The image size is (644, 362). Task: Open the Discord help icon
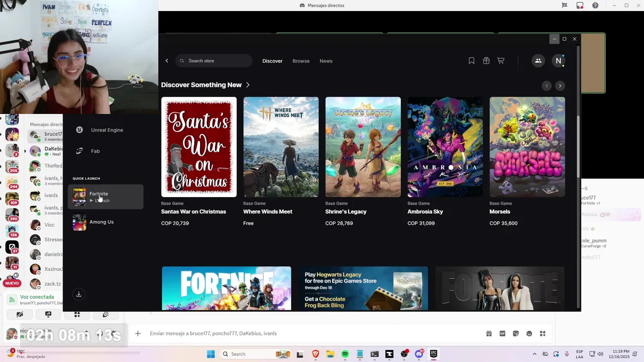tap(596, 6)
